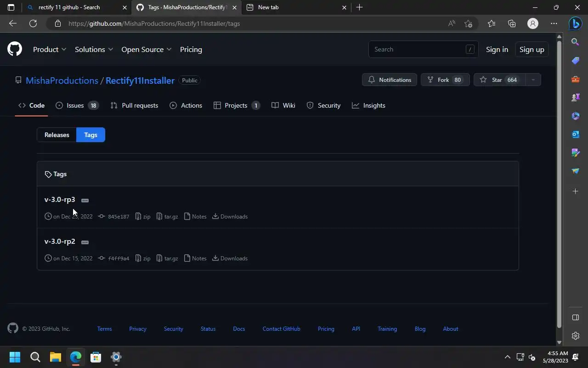Open the Read aloud icon in address bar
The height and width of the screenshot is (368, 588).
click(452, 23)
